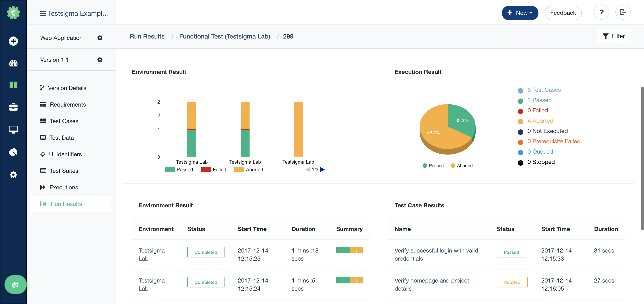Toggle the Failed legend under the bar chart

pos(214,169)
